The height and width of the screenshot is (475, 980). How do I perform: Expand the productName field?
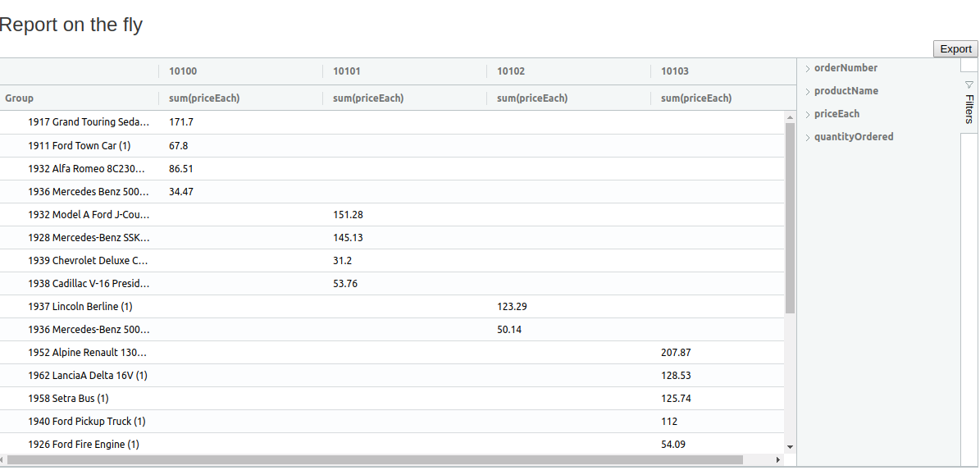point(808,92)
